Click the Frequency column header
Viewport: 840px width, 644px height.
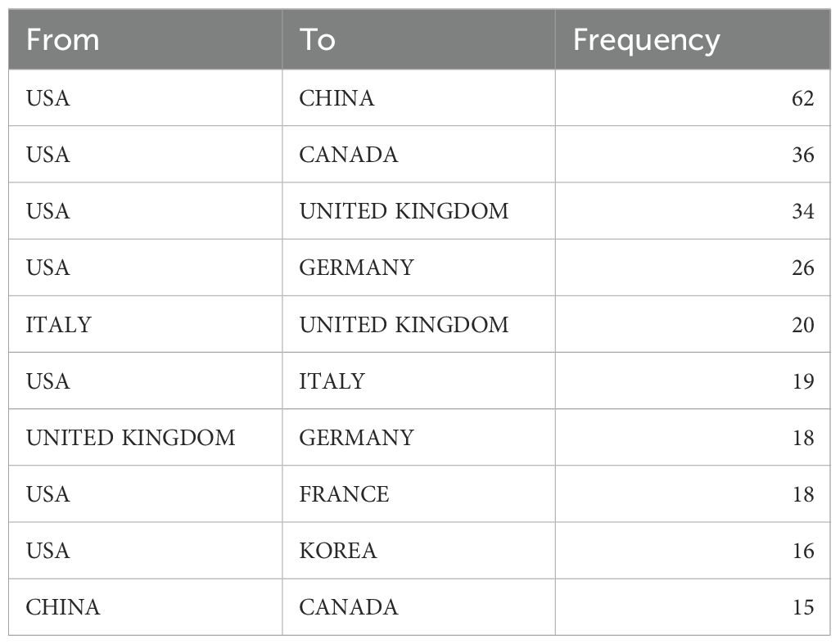click(x=646, y=40)
